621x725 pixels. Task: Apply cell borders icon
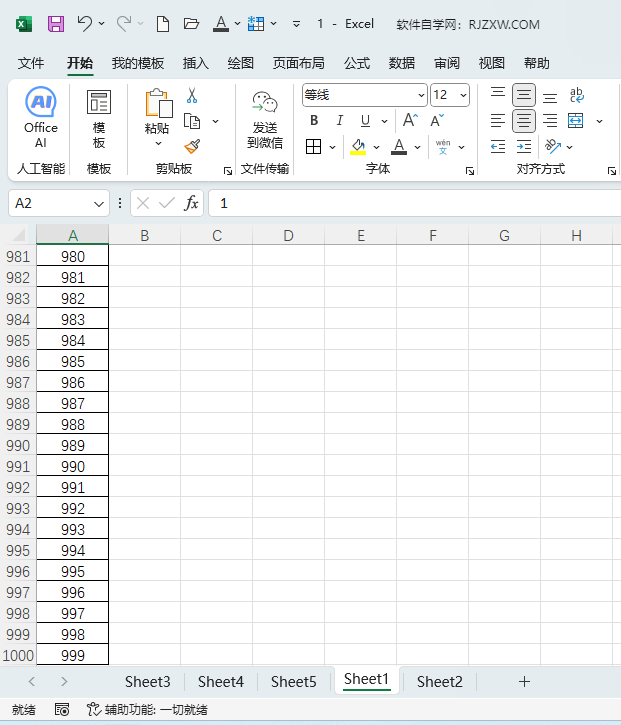[314, 147]
